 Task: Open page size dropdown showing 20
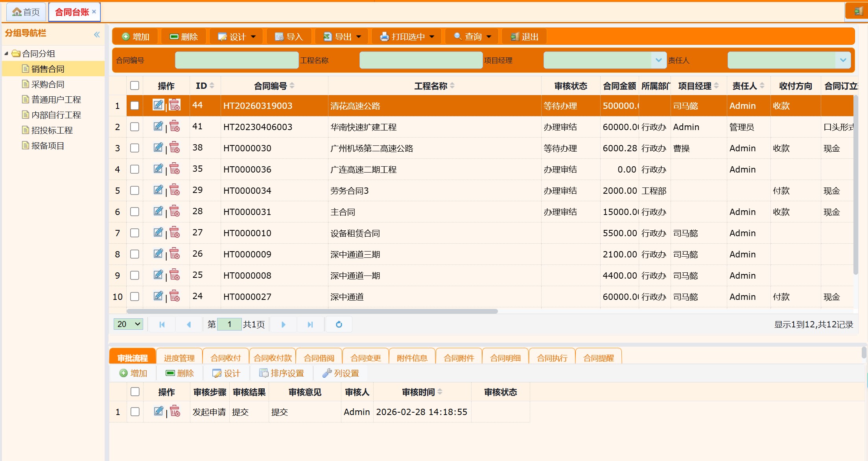tap(129, 324)
